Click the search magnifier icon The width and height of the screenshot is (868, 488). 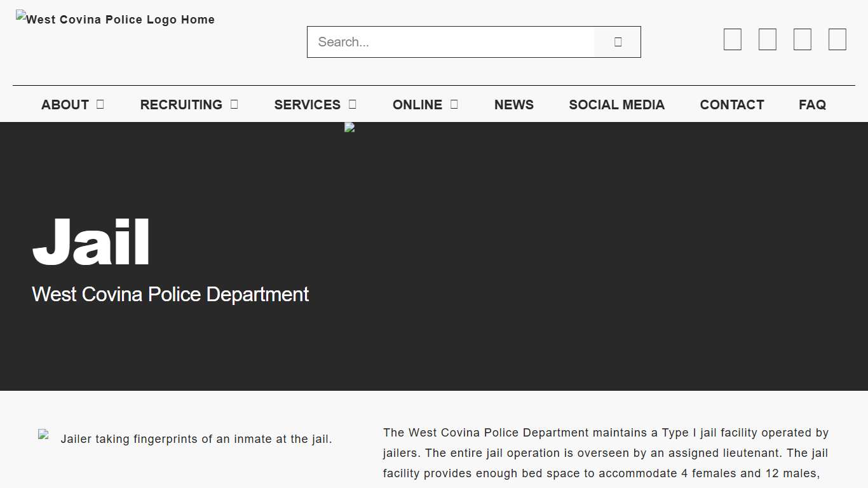617,41
